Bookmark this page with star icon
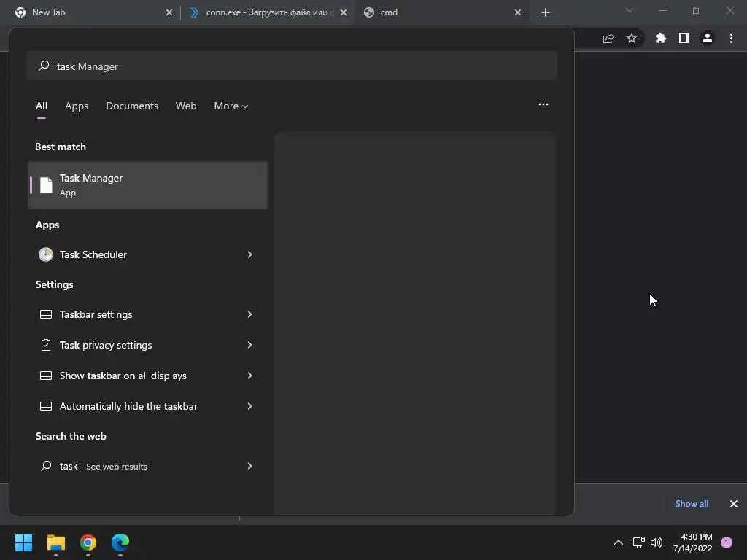This screenshot has width=747, height=560. coord(632,38)
